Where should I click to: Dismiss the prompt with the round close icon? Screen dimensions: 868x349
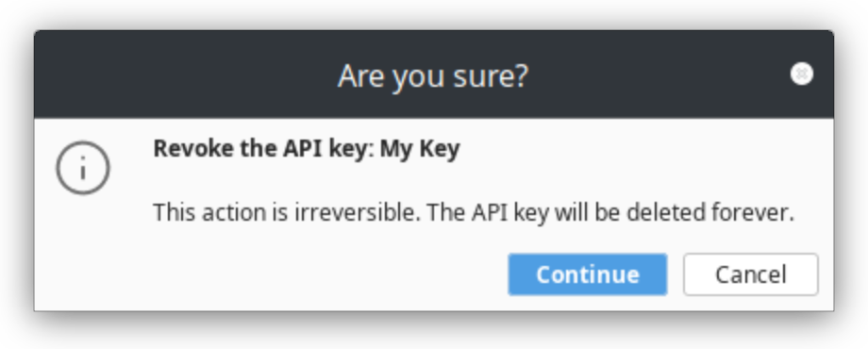point(802,74)
